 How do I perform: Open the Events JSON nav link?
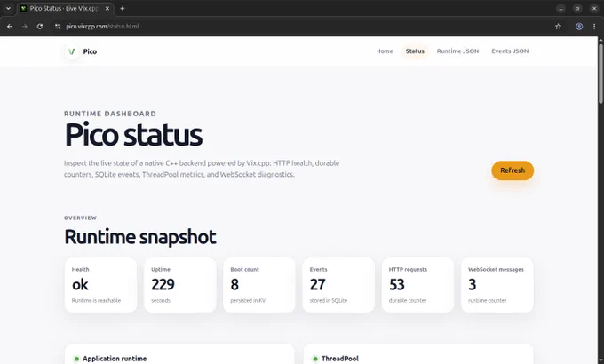pyautogui.click(x=510, y=51)
